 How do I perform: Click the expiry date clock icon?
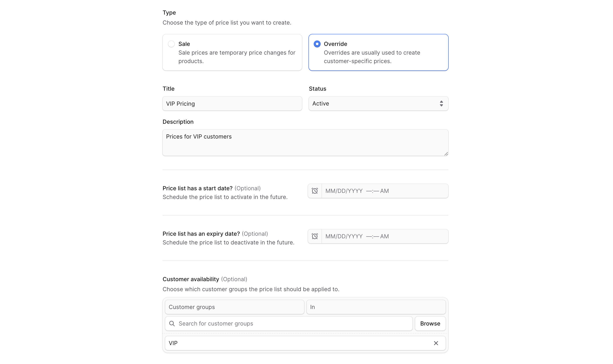(x=315, y=236)
